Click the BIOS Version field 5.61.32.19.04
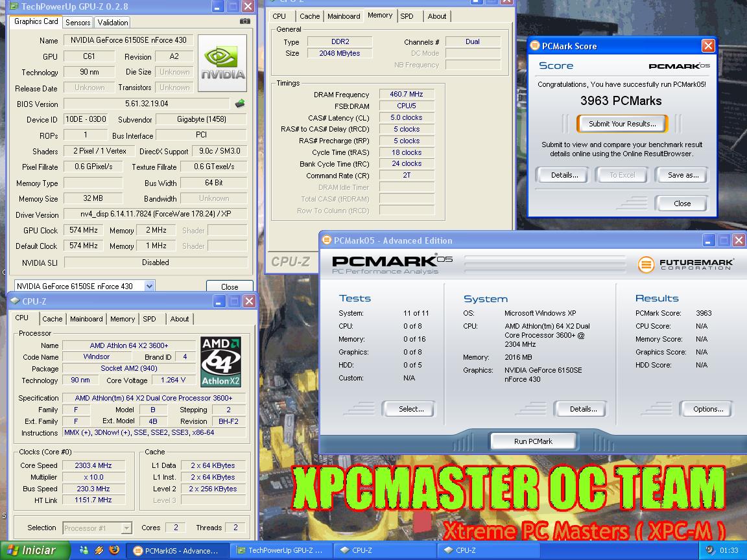 point(147,104)
